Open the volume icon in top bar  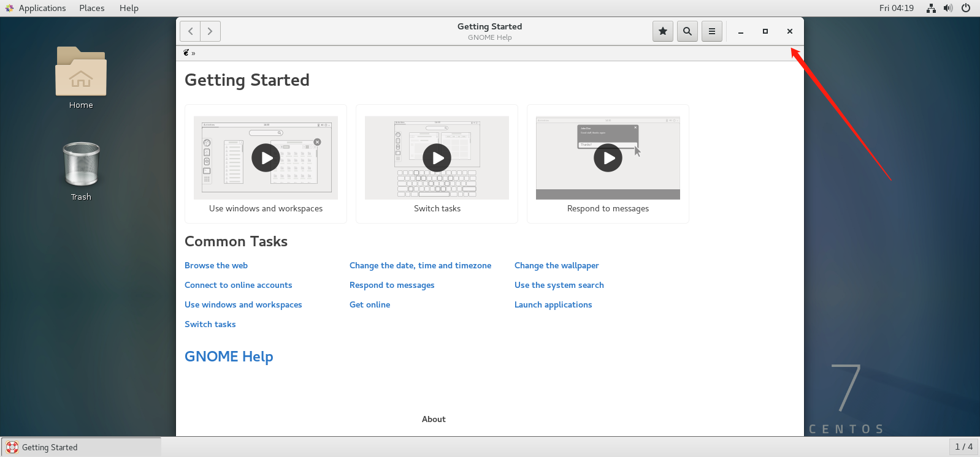tap(948, 8)
